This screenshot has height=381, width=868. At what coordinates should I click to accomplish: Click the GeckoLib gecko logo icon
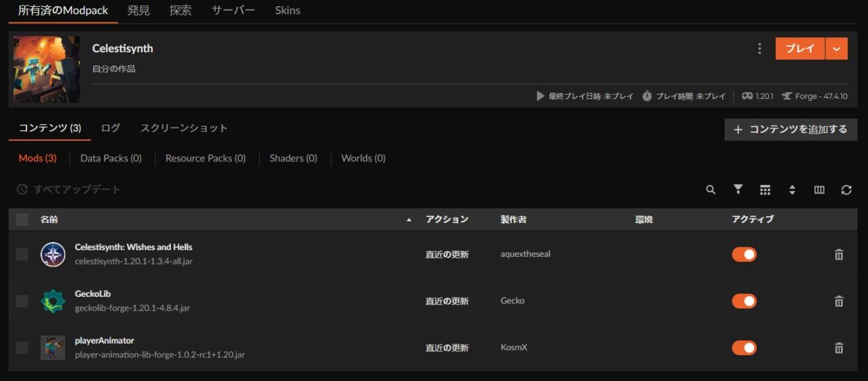coord(53,301)
